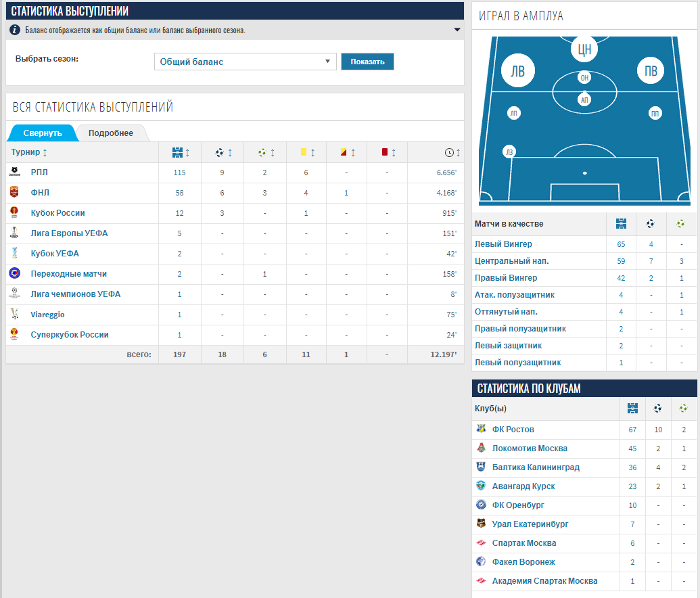
Task: Click the ЛВ position circle on pitch
Action: coord(517,71)
